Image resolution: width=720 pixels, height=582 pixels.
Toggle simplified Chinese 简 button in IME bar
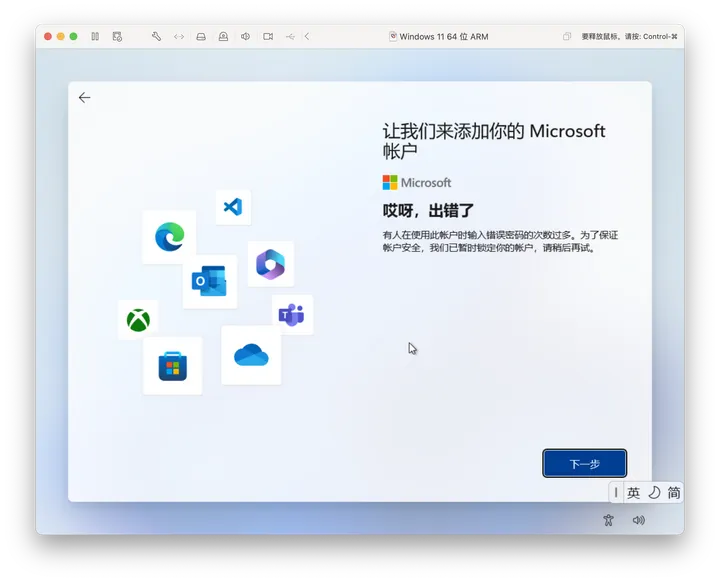click(x=674, y=493)
